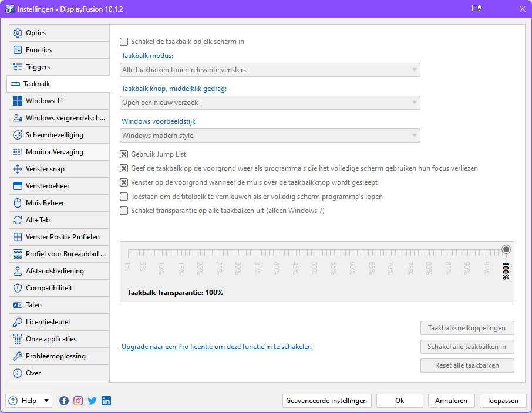Viewport: 532px width, 413px height.
Task: Click the Schermbeveiliging clock icon
Action: click(17, 135)
